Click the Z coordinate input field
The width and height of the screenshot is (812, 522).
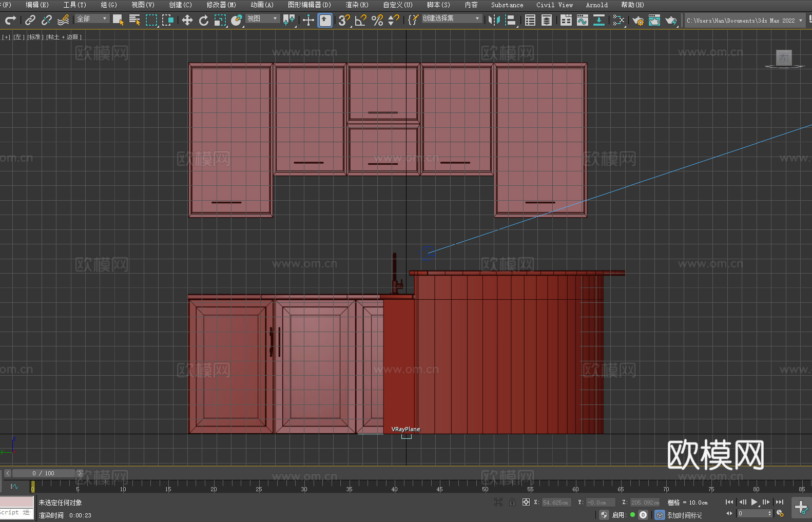(645, 502)
